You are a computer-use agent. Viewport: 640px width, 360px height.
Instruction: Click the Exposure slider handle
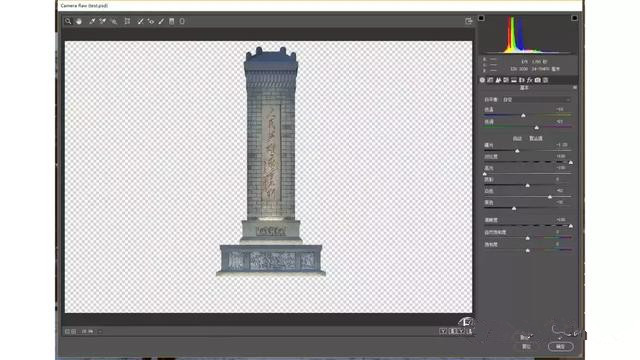(517, 151)
